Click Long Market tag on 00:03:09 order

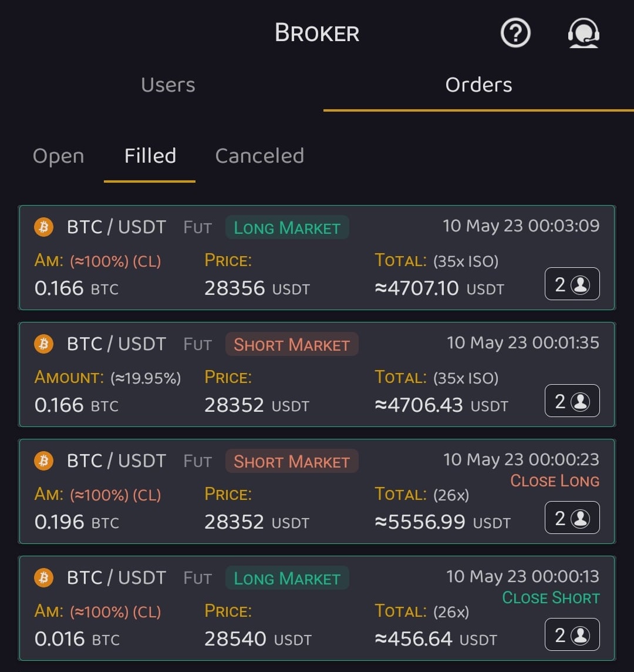pos(287,228)
